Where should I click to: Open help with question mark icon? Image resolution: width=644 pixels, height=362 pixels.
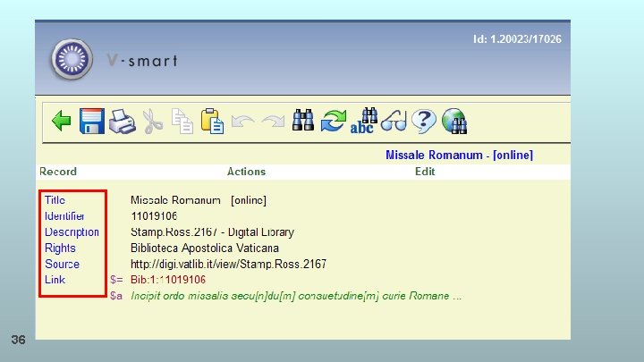(424, 122)
